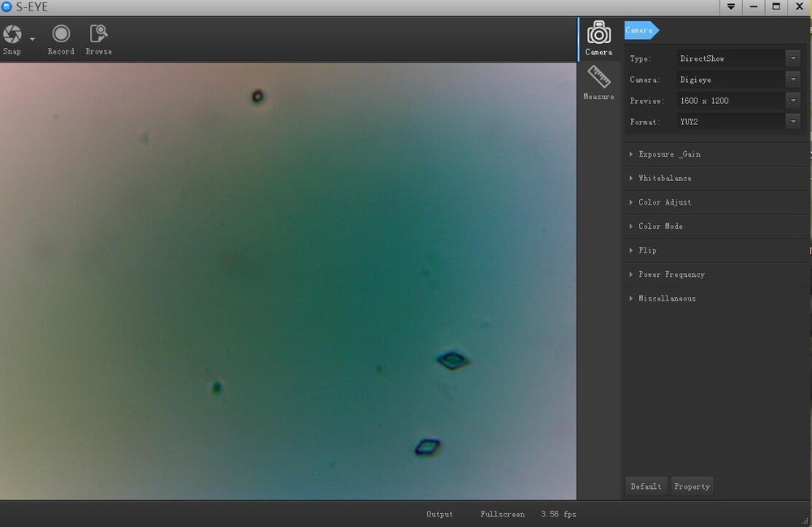Viewport: 812px width, 527px height.
Task: Click Fullscreen in the status bar
Action: click(503, 514)
